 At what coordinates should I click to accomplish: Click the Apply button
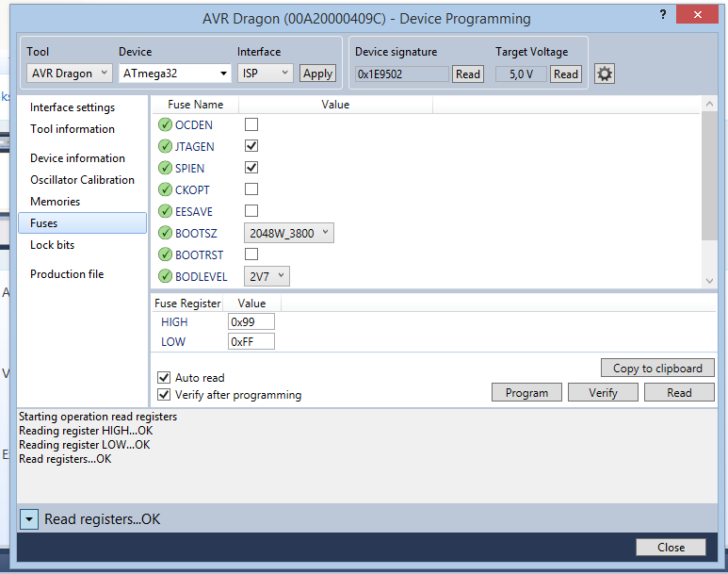pos(318,74)
